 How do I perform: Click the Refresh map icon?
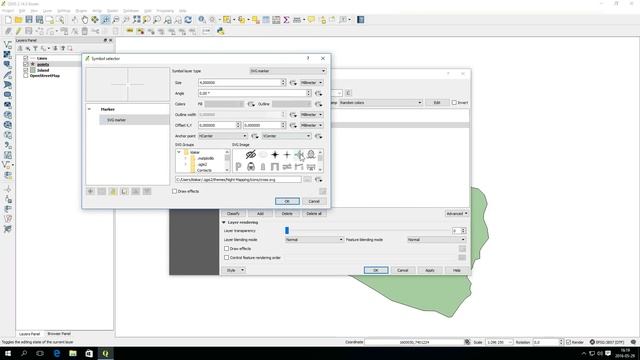(188, 20)
